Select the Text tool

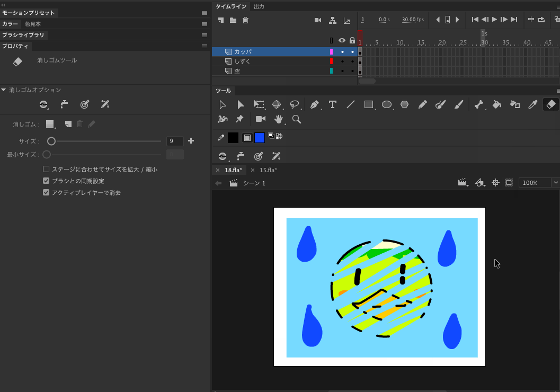pyautogui.click(x=332, y=104)
